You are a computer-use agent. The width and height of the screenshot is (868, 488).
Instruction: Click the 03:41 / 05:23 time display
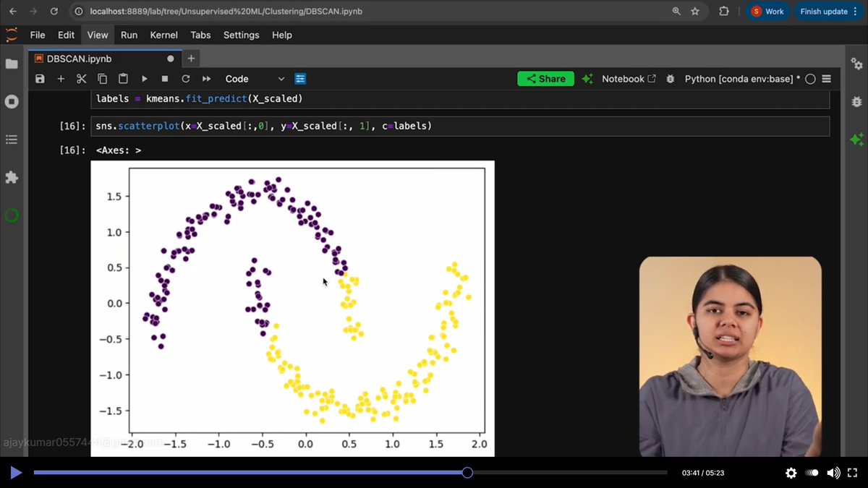tap(703, 473)
